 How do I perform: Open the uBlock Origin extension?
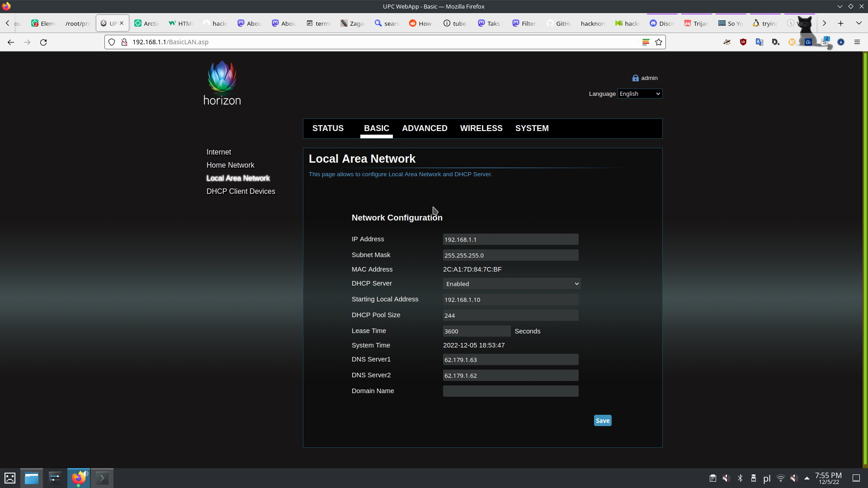point(743,42)
